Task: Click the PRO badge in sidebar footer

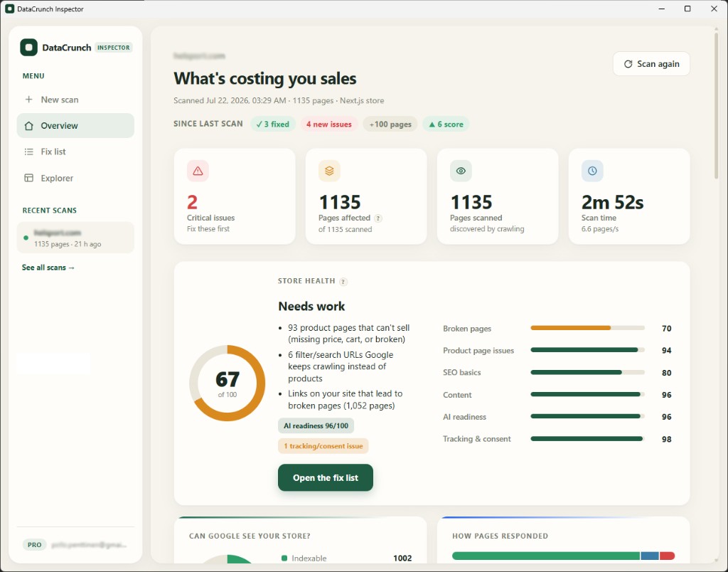Action: (34, 544)
